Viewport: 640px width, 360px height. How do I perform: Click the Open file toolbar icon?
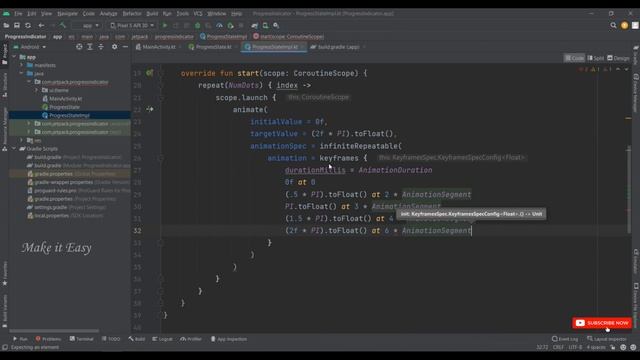[6, 25]
